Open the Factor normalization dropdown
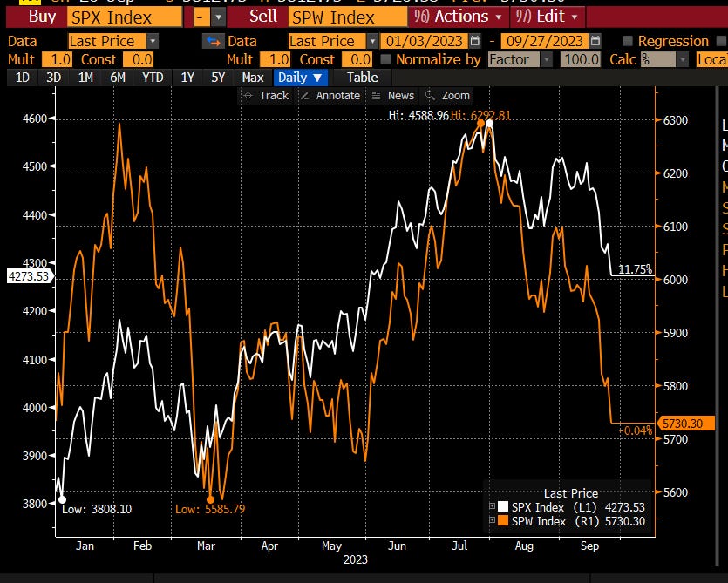 click(547, 59)
